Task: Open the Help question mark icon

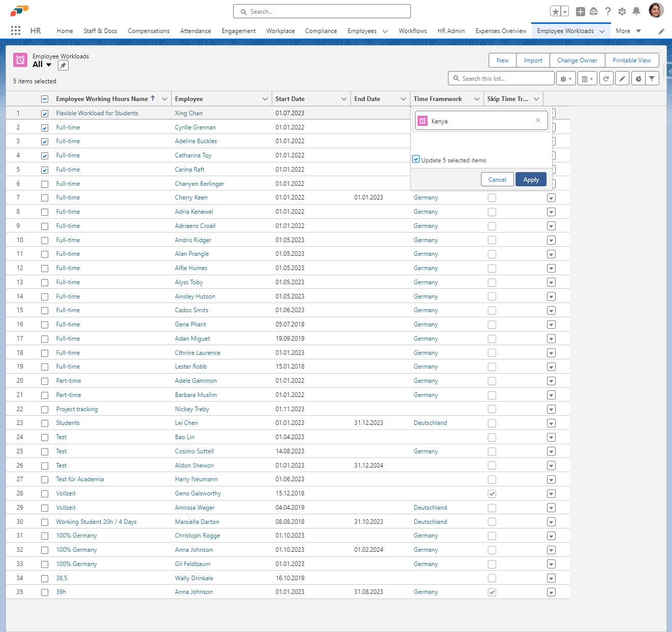Action: [607, 11]
